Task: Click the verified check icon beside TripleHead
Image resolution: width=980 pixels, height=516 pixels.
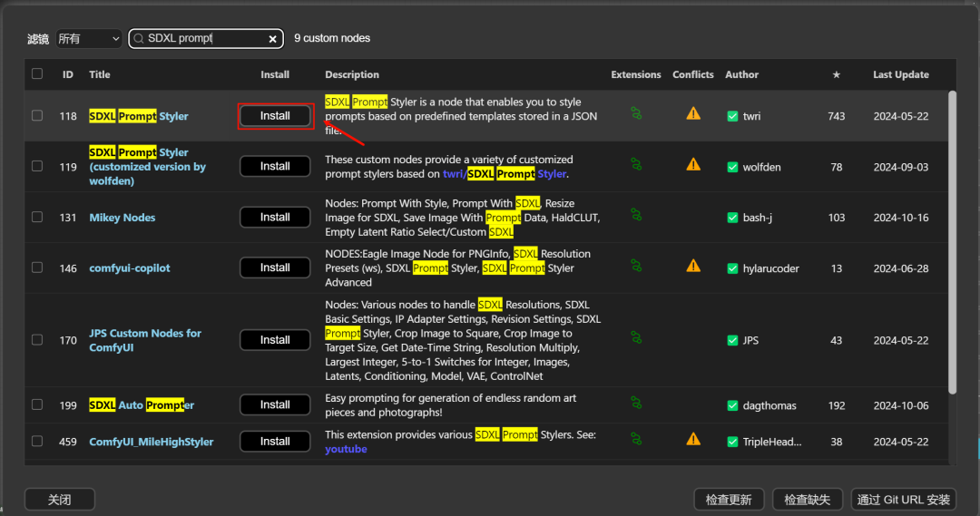Action: 732,443
